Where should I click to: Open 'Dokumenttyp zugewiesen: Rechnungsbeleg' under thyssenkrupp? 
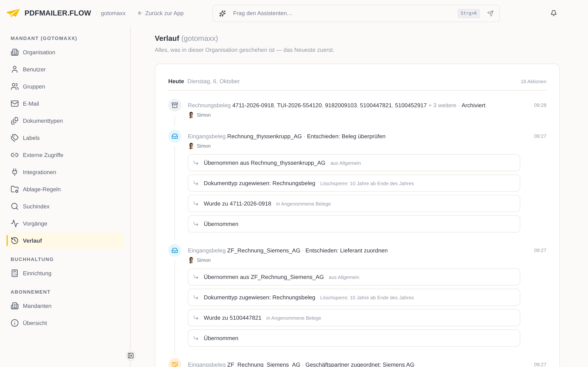(x=354, y=183)
